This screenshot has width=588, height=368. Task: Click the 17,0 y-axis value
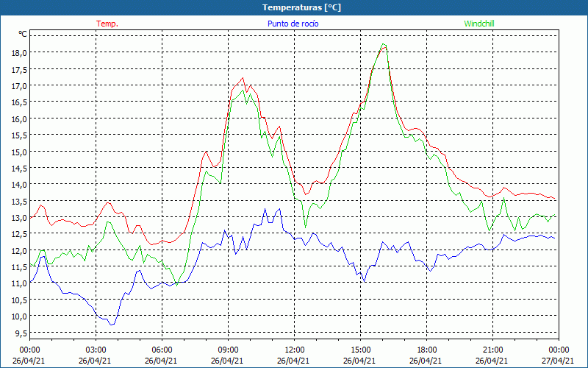20,86
